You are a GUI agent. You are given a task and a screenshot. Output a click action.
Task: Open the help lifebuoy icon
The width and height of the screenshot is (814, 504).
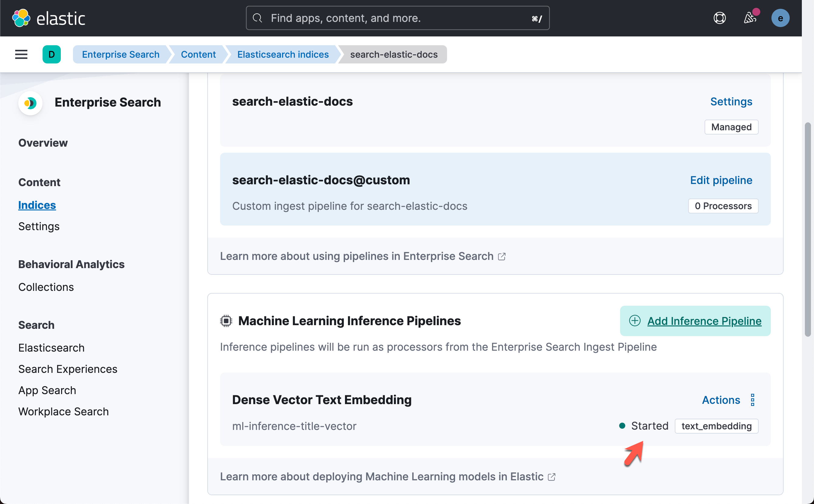(x=719, y=18)
